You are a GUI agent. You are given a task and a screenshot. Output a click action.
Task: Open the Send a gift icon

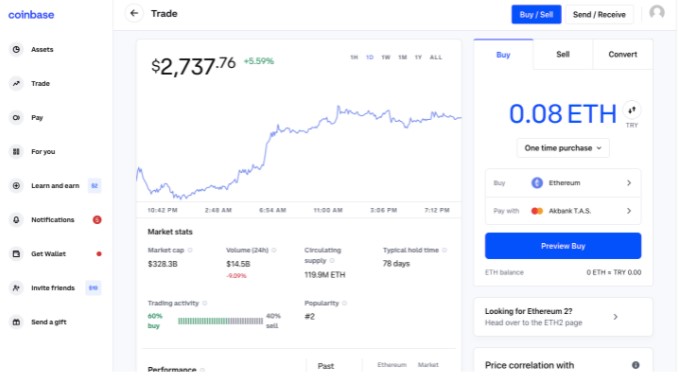point(16,322)
